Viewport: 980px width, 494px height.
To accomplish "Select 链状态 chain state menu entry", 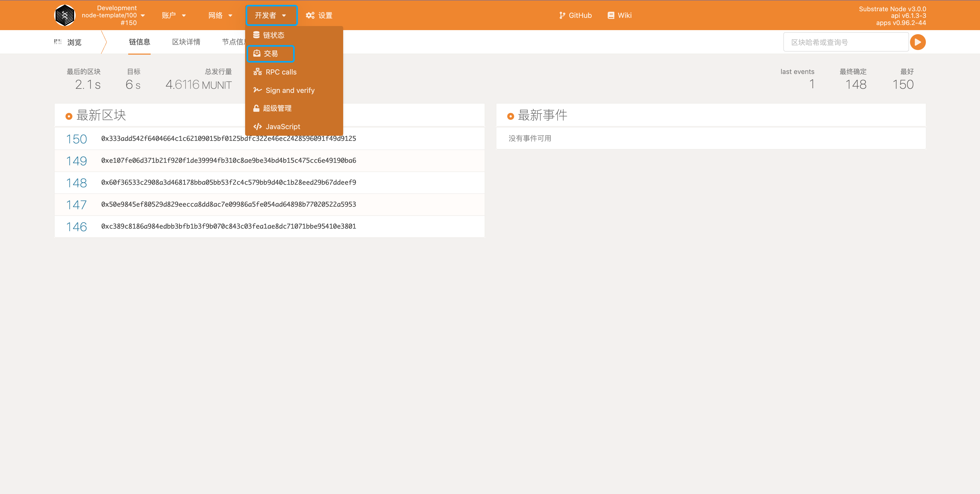I will (x=294, y=35).
